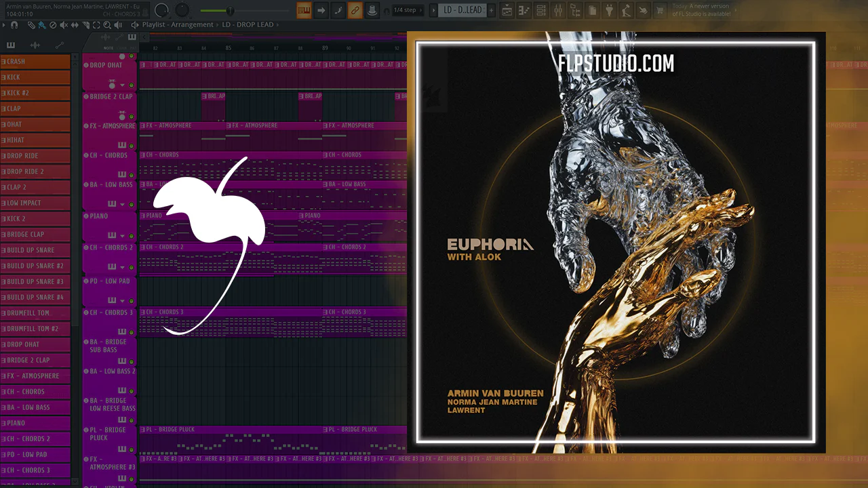Click the metronome hat icon in the top toolbar
Image resolution: width=868 pixels, height=488 pixels.
tap(372, 10)
